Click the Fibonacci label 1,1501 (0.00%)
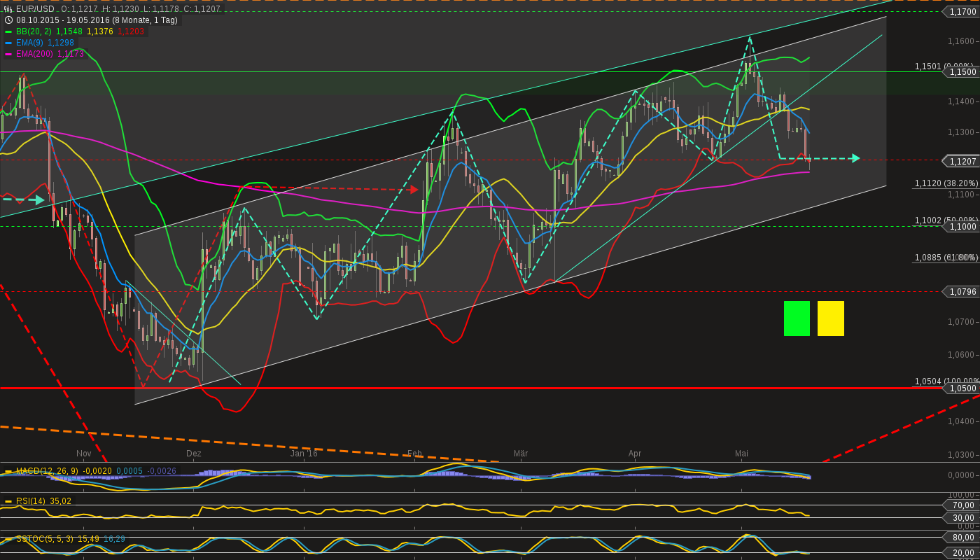 coord(944,66)
